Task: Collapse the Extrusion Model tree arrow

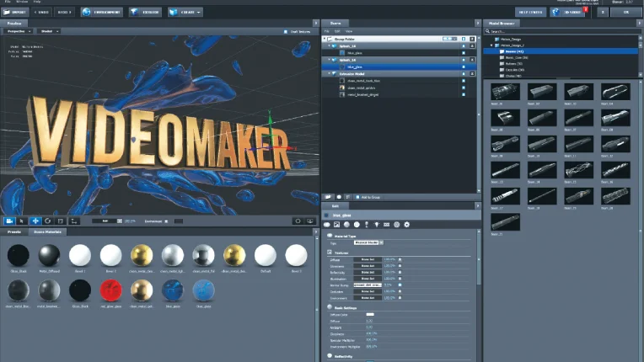Action: [x=330, y=74]
